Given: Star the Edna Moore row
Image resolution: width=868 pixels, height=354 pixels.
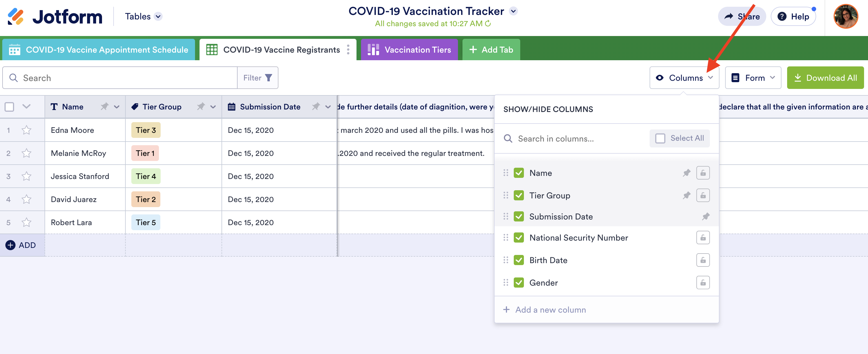Looking at the screenshot, I should tap(26, 130).
